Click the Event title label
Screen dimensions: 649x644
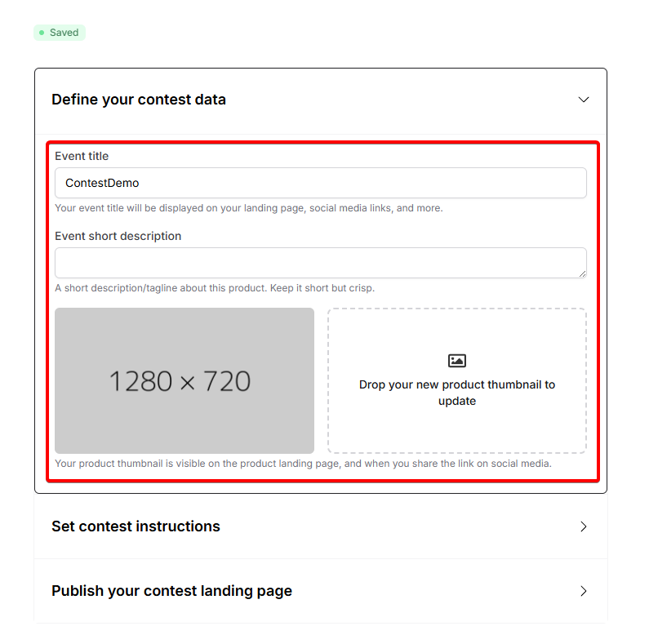click(x=82, y=156)
